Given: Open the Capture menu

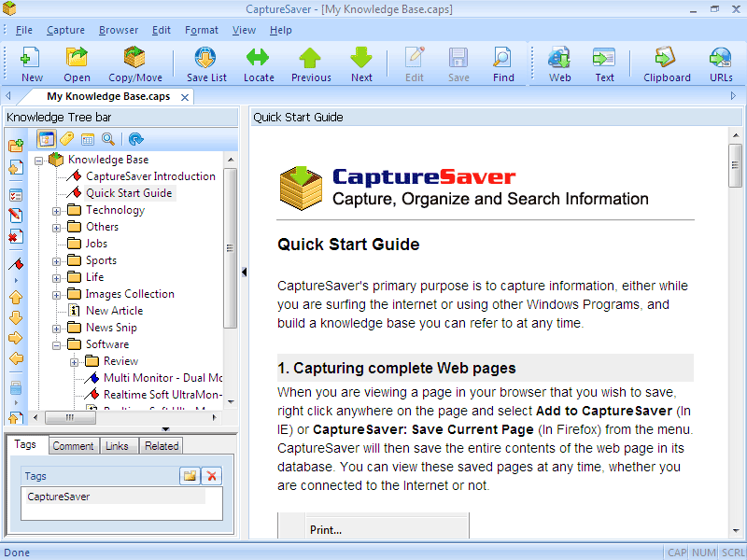Looking at the screenshot, I should 65,30.
